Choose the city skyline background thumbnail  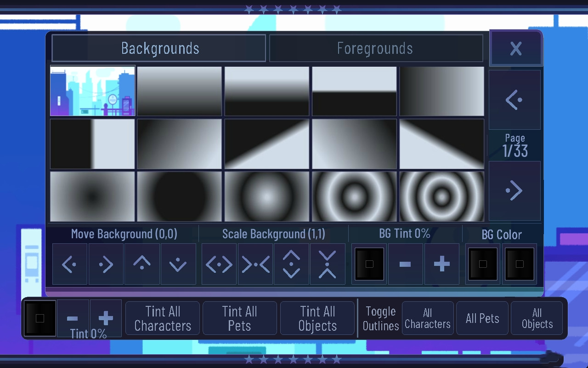tap(92, 91)
